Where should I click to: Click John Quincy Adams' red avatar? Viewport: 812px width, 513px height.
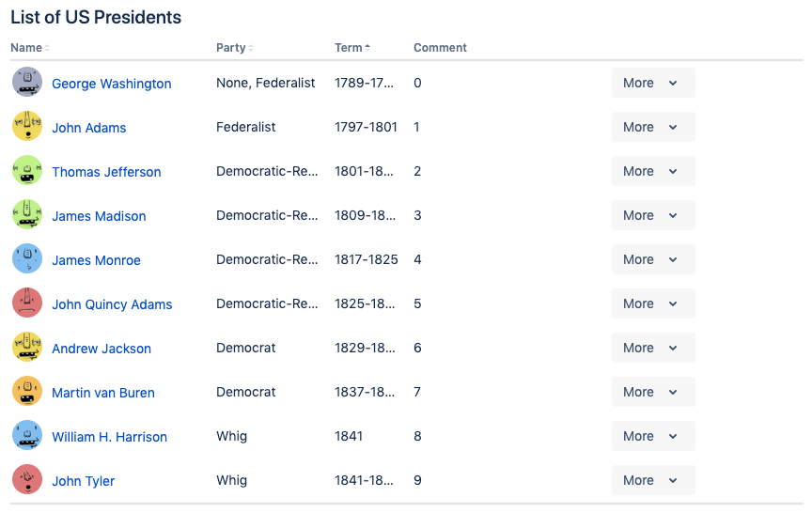click(27, 303)
